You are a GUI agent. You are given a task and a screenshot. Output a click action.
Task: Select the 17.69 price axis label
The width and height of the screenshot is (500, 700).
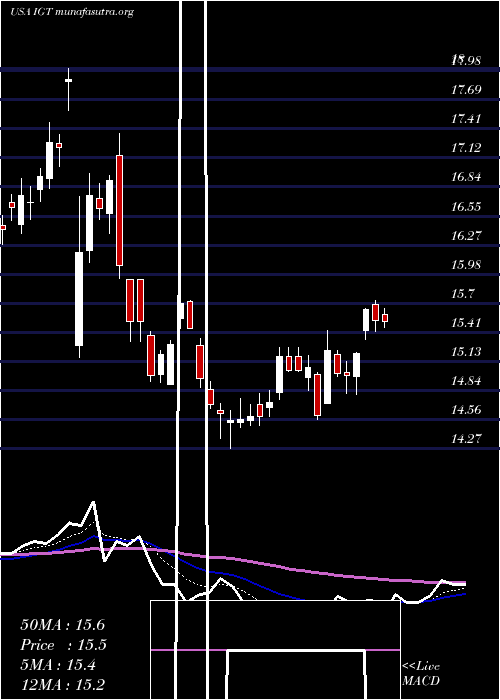(466, 90)
